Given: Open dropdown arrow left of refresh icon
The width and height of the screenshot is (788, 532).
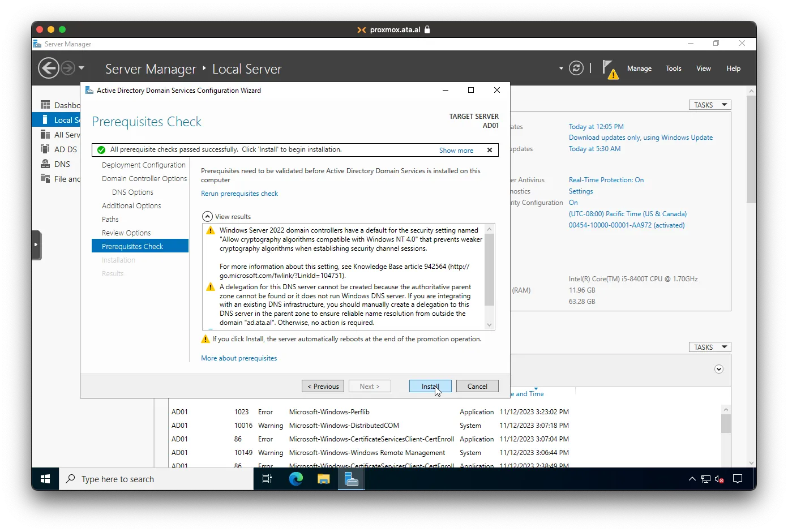Looking at the screenshot, I should pos(561,68).
